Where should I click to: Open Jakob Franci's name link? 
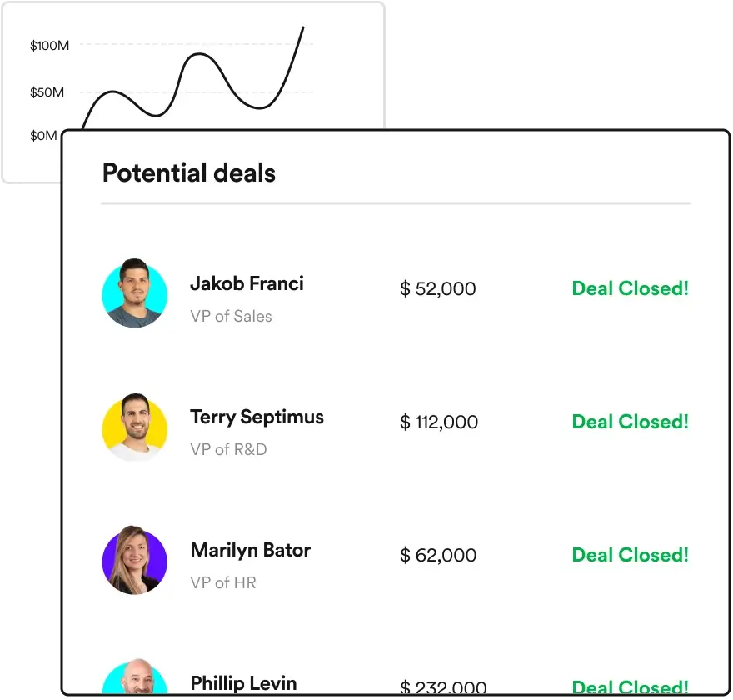(x=247, y=283)
